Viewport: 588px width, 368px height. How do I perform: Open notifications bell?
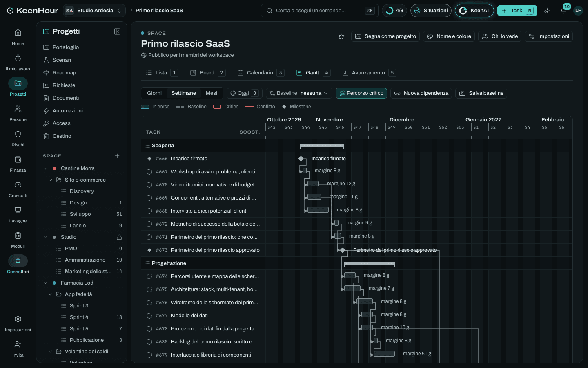[563, 11]
